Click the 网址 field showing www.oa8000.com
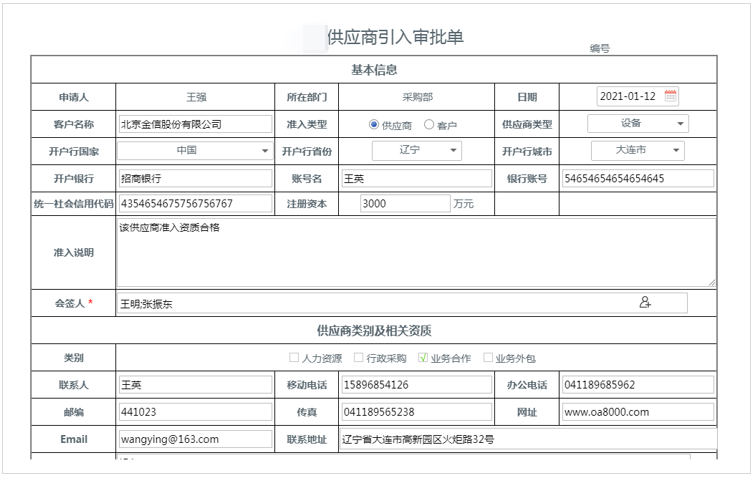753x478 pixels. click(x=637, y=411)
